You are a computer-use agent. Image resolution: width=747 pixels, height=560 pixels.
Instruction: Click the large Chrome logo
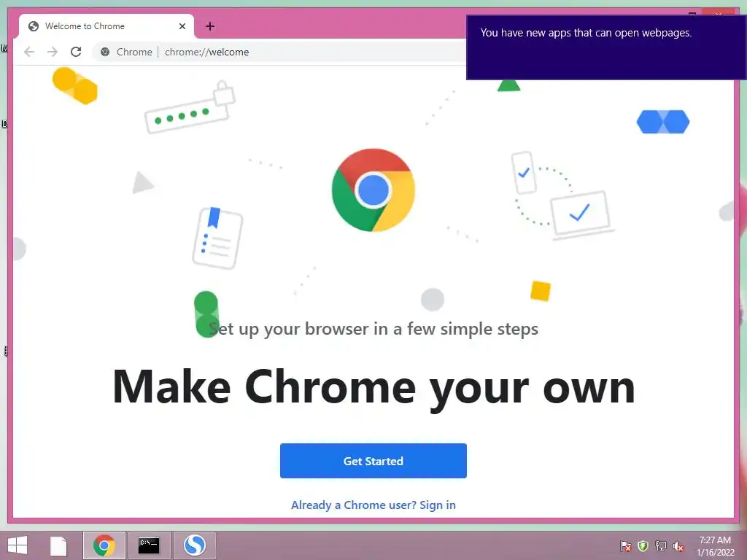(x=373, y=190)
